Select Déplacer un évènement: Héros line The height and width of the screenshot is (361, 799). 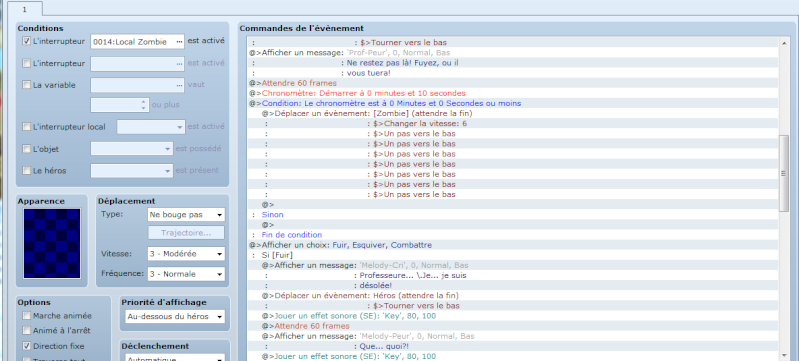pyautogui.click(x=512, y=296)
